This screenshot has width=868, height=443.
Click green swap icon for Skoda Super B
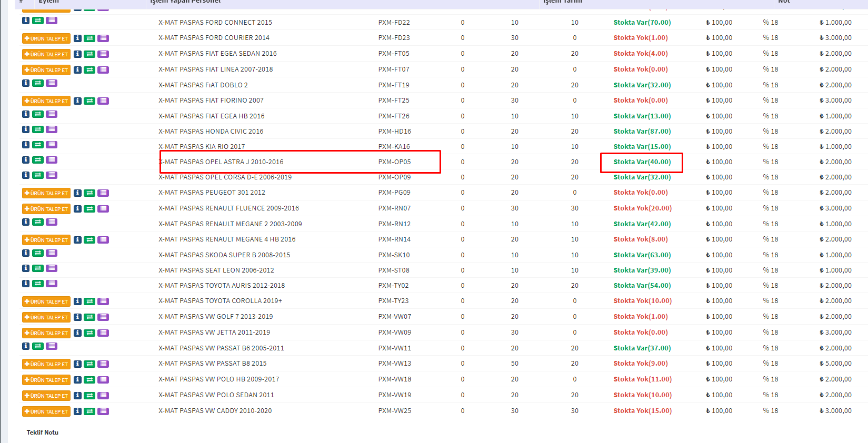point(38,253)
